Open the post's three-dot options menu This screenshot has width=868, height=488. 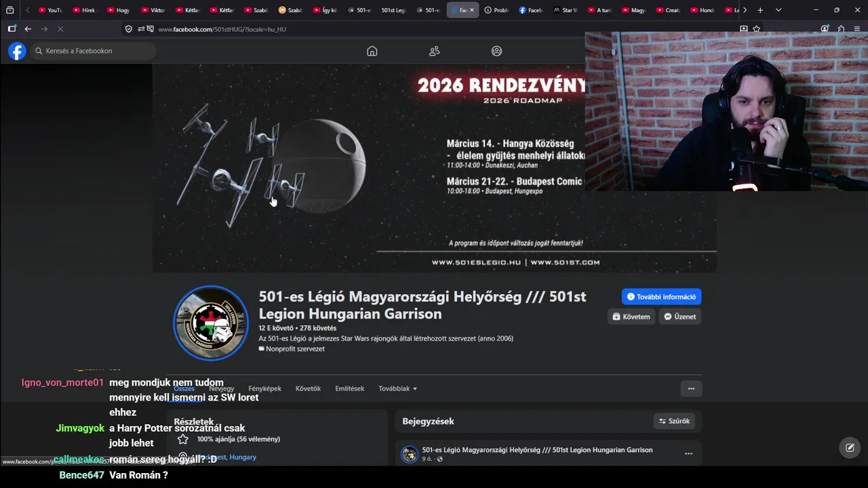[x=688, y=453]
